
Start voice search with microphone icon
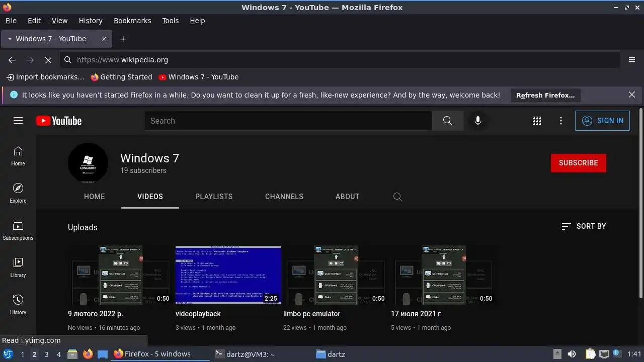477,121
